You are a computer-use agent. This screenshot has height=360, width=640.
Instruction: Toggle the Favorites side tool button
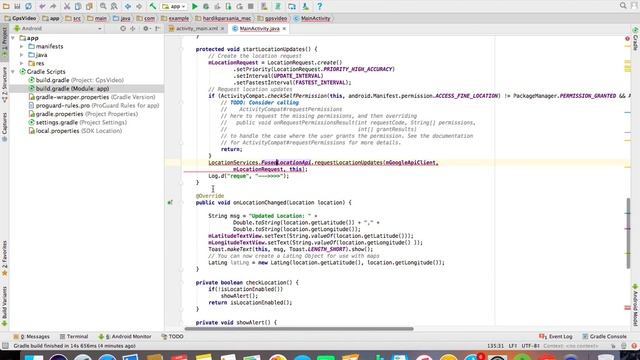4,258
